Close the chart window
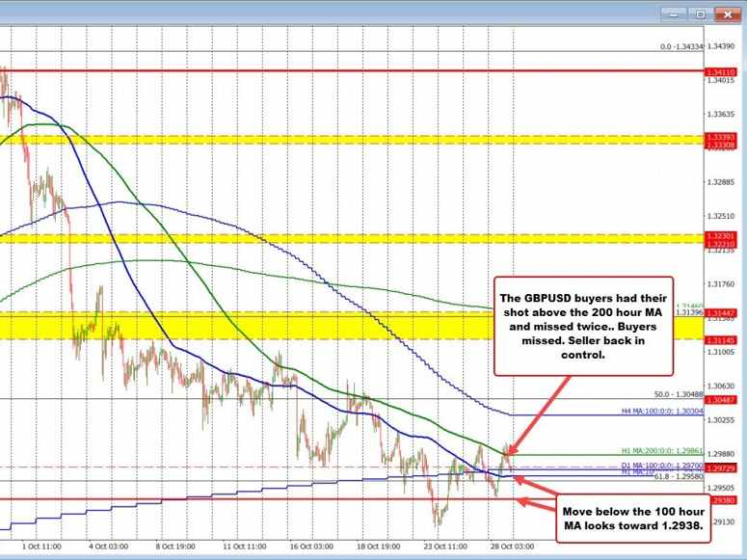This screenshot has height=560, width=747. point(728,14)
